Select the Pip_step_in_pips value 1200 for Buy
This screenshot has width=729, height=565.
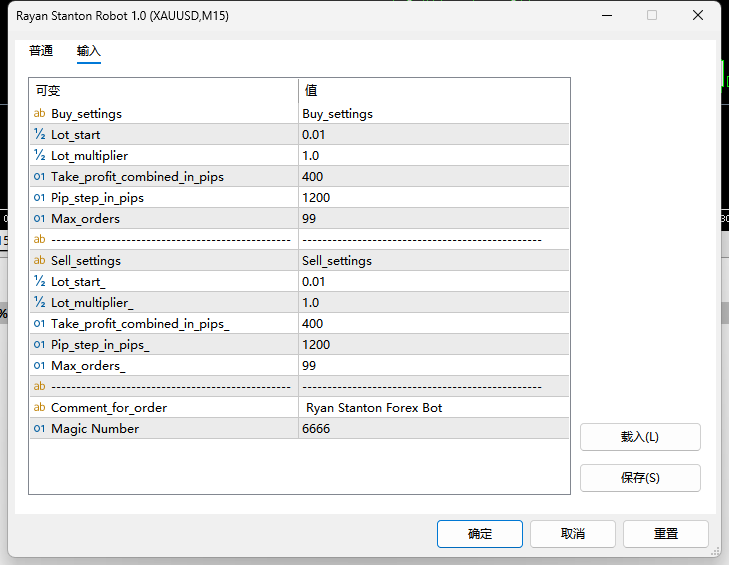click(316, 198)
